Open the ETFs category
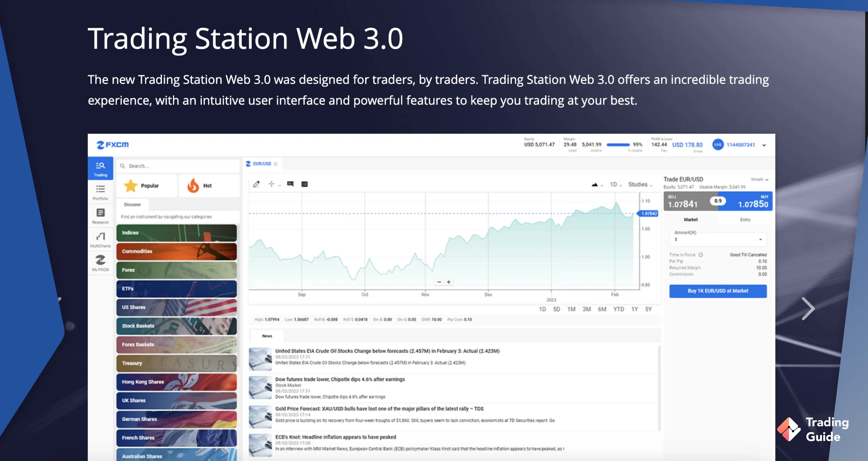Image resolution: width=868 pixels, height=461 pixels. (x=177, y=289)
